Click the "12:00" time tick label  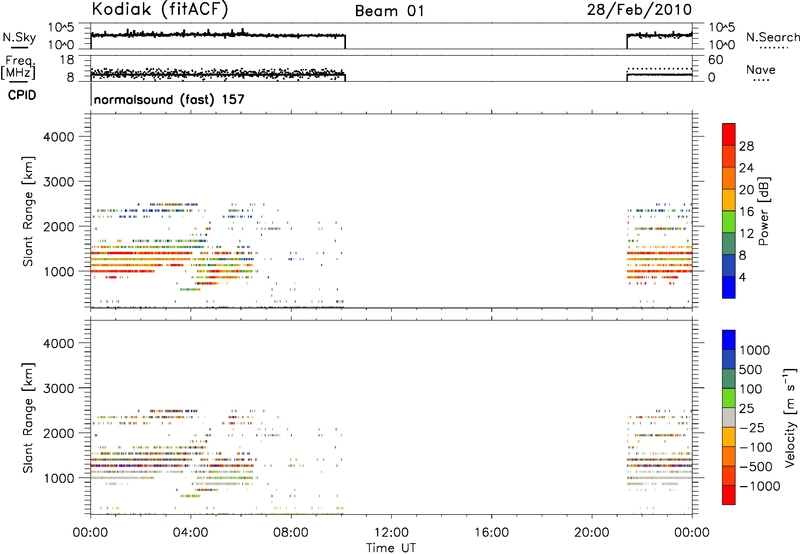(391, 533)
